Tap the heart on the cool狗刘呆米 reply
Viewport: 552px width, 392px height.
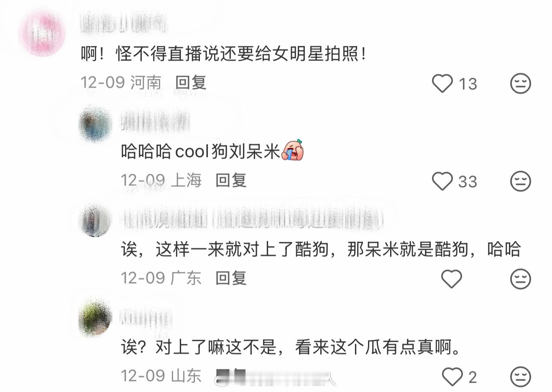click(442, 181)
